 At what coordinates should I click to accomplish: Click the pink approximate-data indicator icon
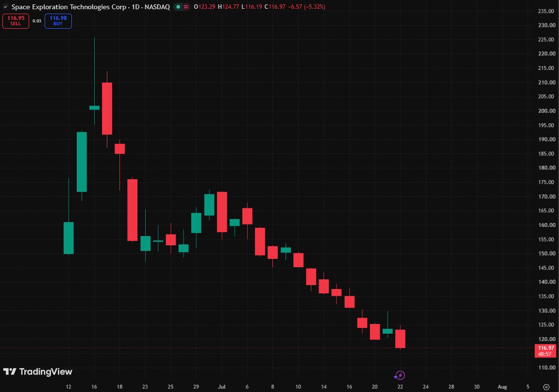[x=186, y=7]
